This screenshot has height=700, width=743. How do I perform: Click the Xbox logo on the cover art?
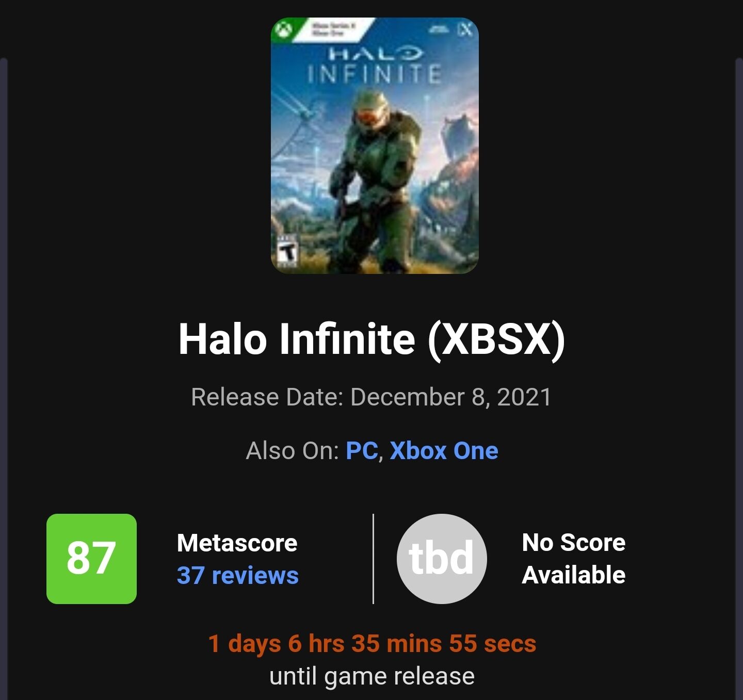(x=282, y=30)
